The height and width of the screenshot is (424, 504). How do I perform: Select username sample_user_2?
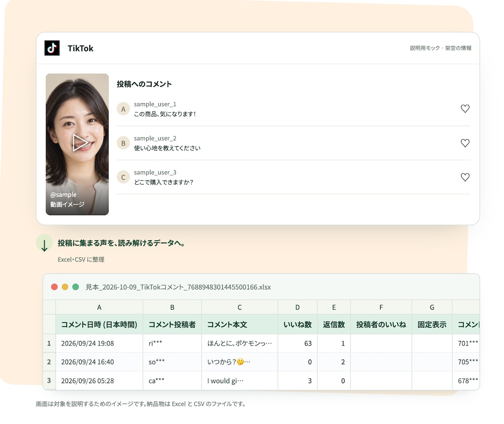coord(155,138)
